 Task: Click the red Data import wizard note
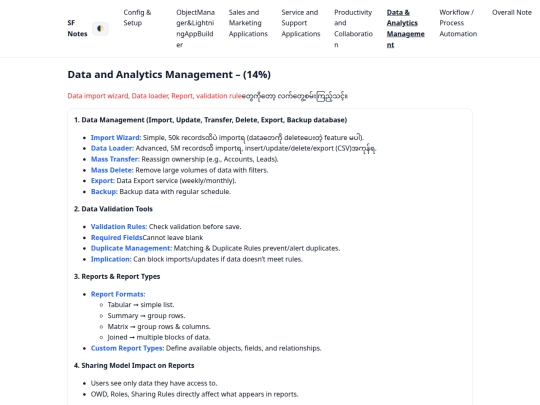[x=154, y=96]
